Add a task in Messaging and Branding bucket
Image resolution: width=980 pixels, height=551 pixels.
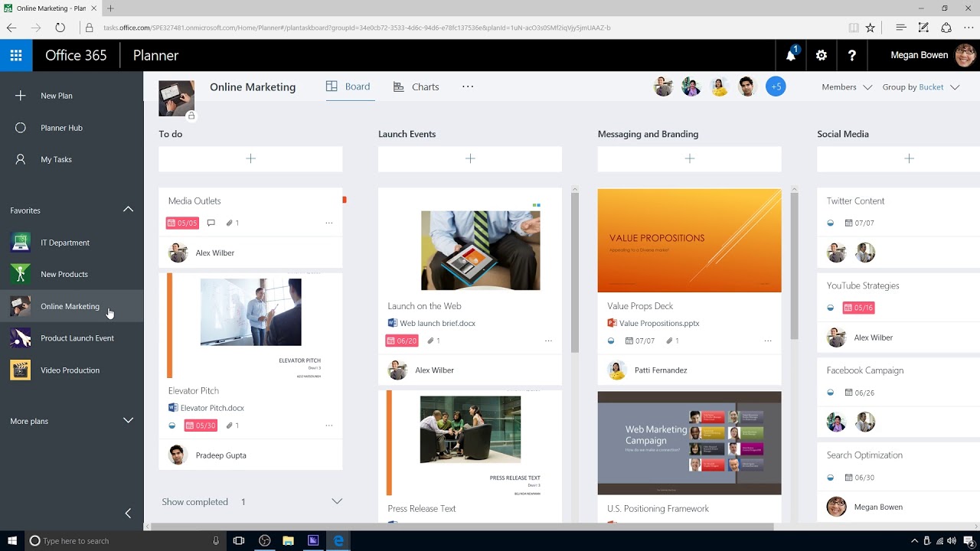click(690, 158)
